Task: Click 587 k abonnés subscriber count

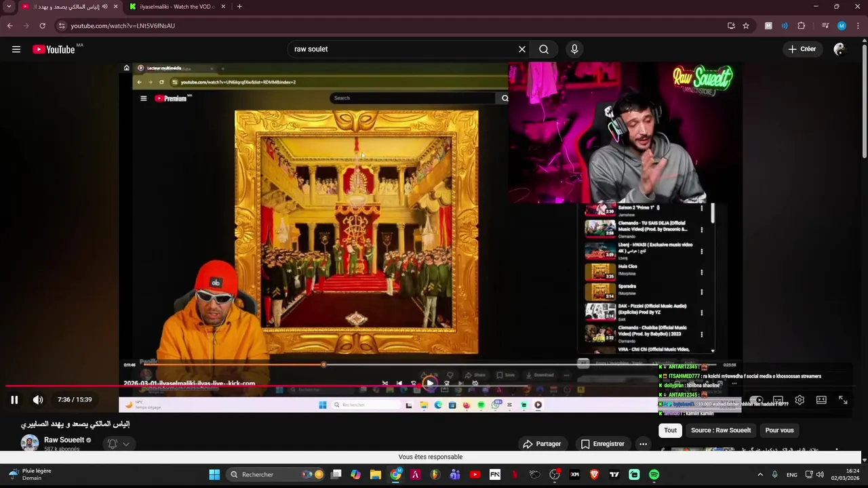Action: pyautogui.click(x=62, y=449)
